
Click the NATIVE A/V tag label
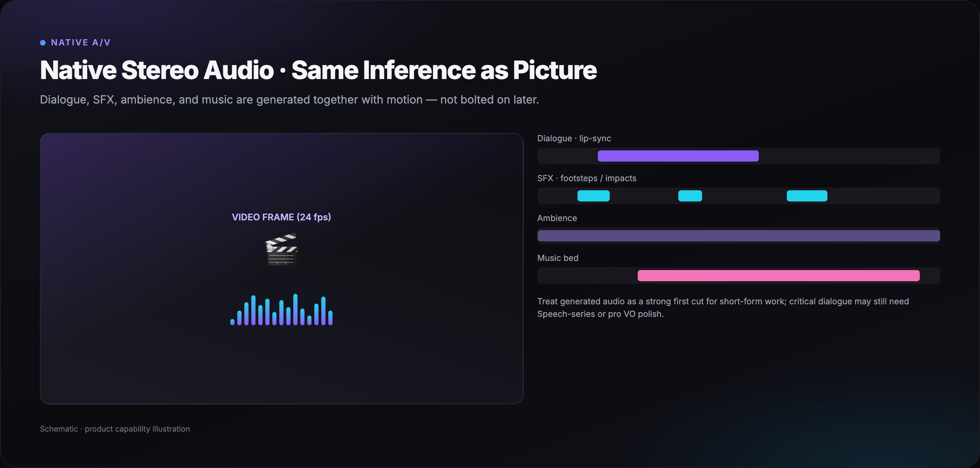point(80,43)
